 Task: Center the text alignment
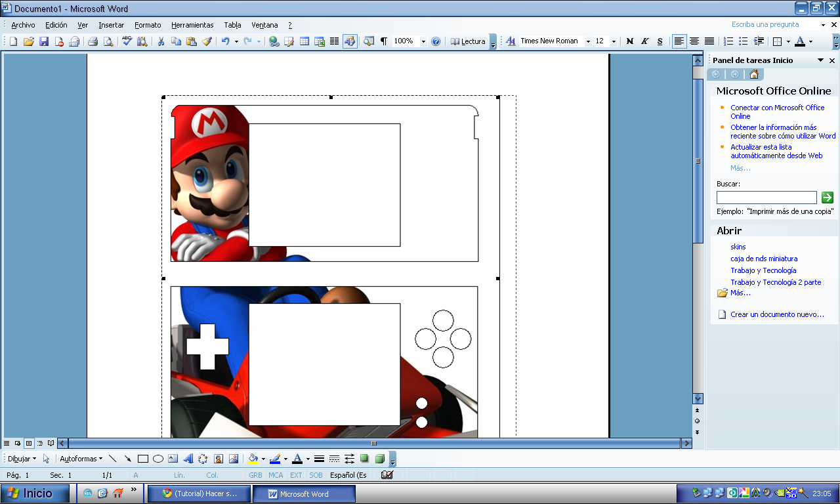[x=694, y=41]
